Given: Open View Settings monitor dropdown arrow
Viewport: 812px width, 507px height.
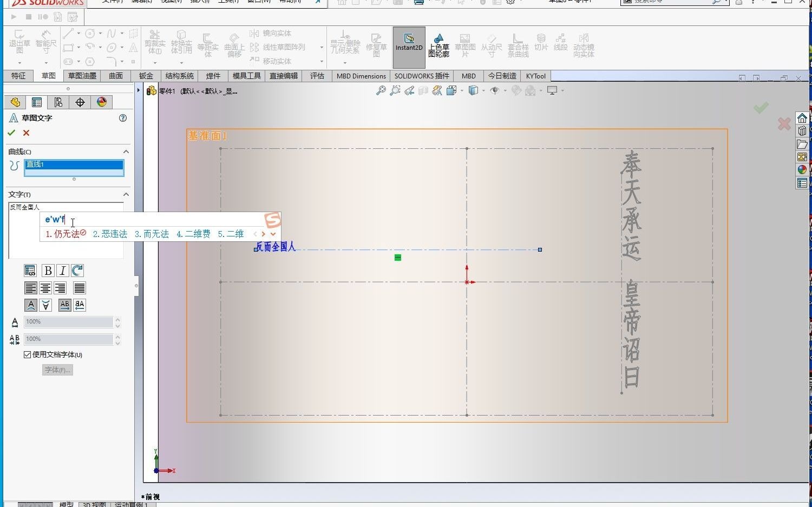Looking at the screenshot, I should coord(563,91).
